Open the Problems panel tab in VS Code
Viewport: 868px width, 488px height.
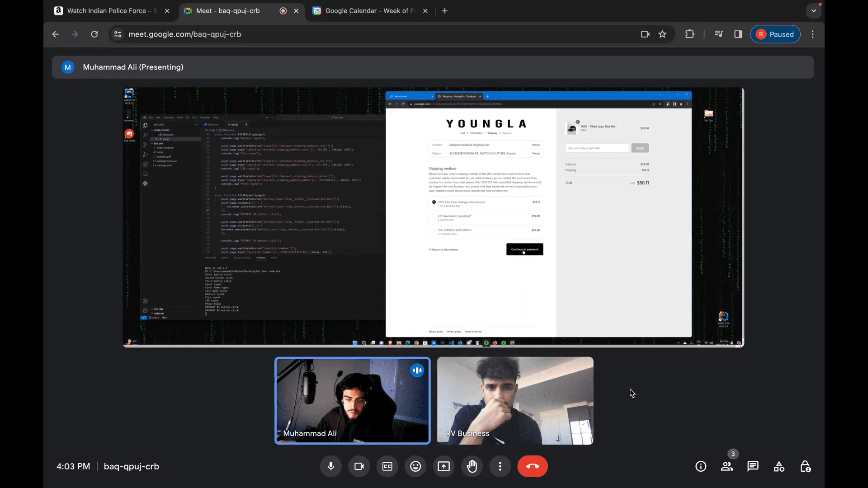pos(211,258)
